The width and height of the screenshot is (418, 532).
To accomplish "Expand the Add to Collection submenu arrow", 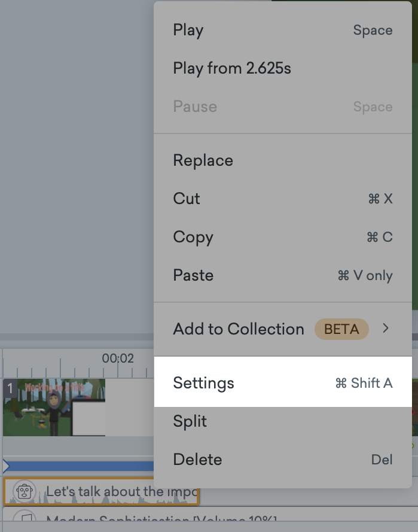I will pyautogui.click(x=386, y=329).
